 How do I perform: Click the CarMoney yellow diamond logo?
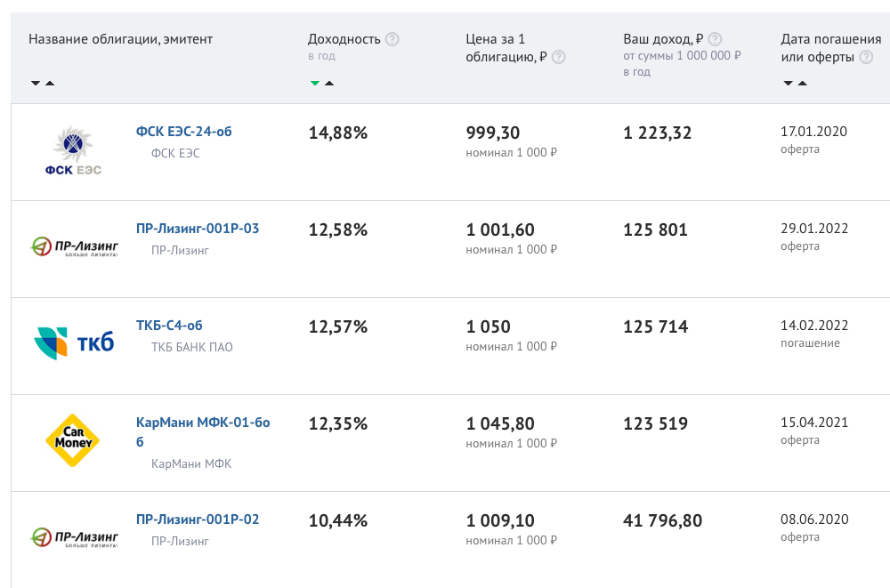click(73, 440)
